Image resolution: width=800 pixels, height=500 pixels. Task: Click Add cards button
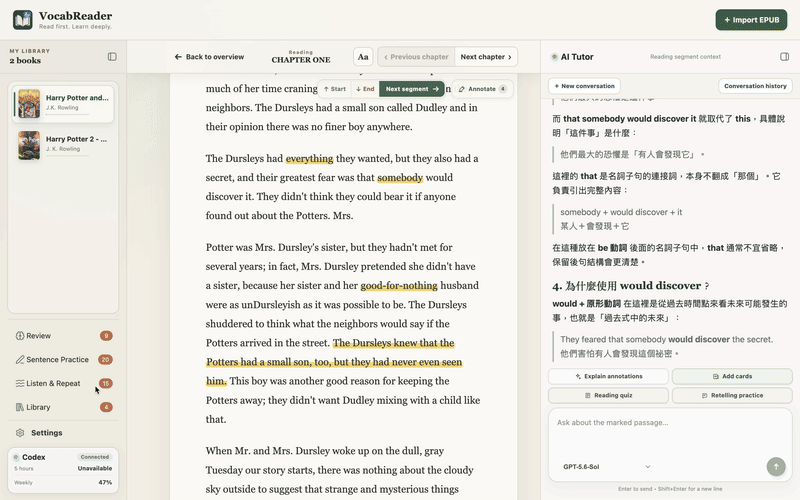tap(732, 376)
